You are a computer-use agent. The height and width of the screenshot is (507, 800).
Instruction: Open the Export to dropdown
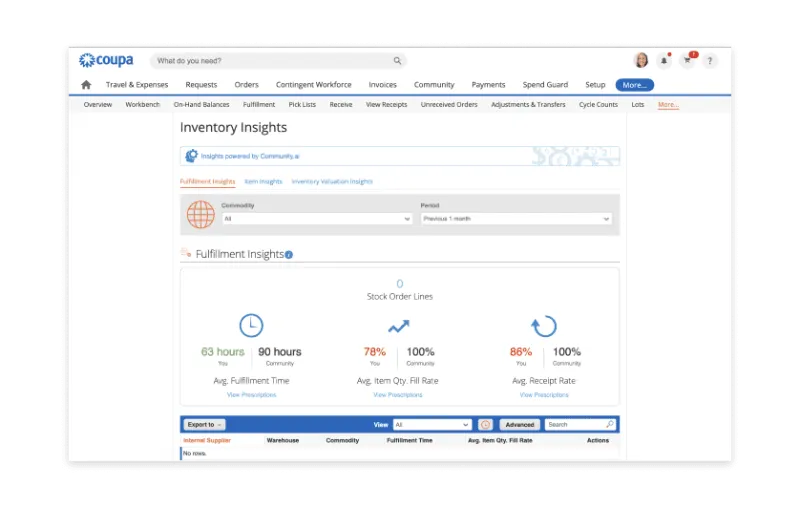click(204, 425)
